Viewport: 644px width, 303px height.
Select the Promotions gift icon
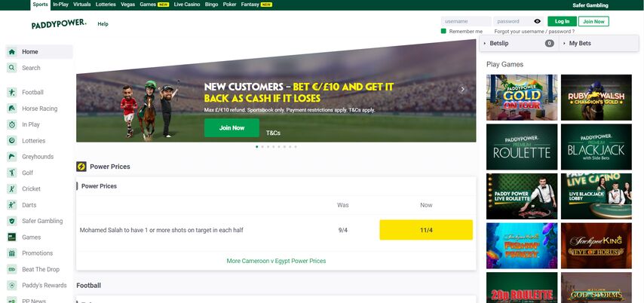tap(12, 253)
